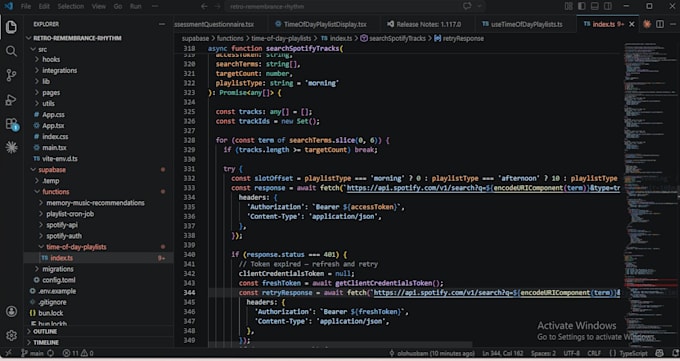Open the chat icon in the title bar
This screenshot has height=361, width=680.
click(467, 6)
